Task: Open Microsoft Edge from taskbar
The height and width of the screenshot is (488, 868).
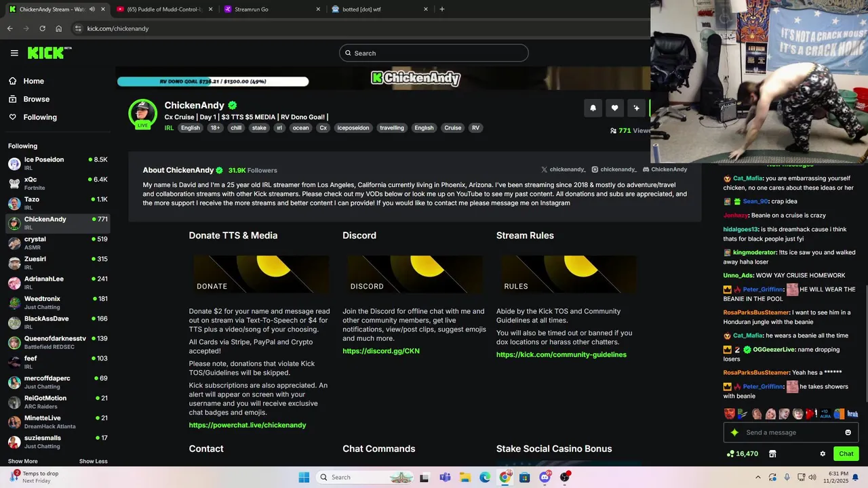Action: (485, 477)
